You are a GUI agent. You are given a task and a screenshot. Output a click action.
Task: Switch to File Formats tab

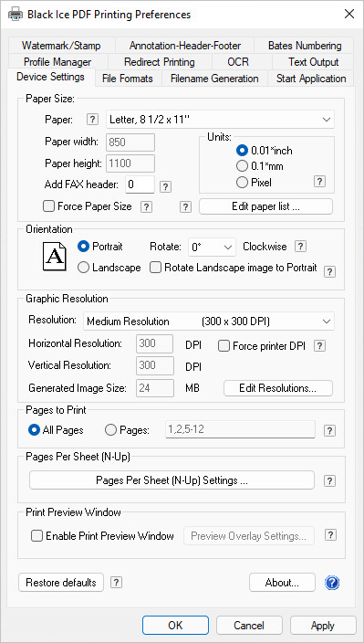click(128, 79)
